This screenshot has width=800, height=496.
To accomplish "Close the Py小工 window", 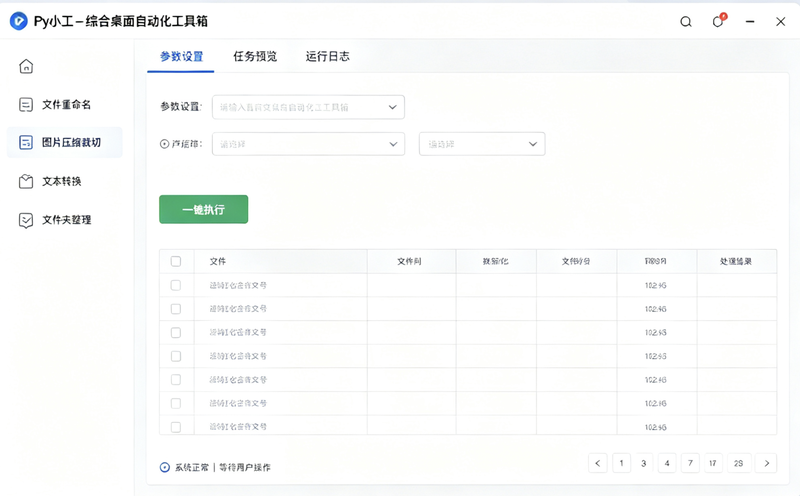I will [781, 21].
